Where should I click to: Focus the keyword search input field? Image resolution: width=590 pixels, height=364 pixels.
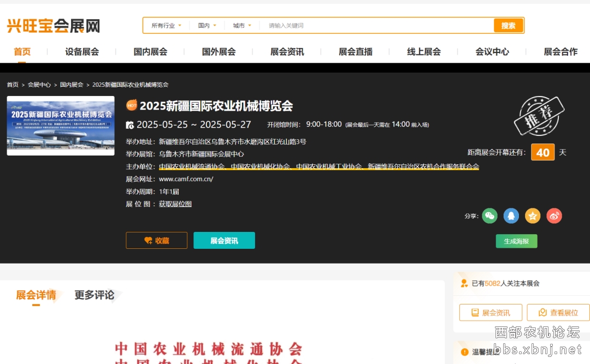click(x=376, y=26)
